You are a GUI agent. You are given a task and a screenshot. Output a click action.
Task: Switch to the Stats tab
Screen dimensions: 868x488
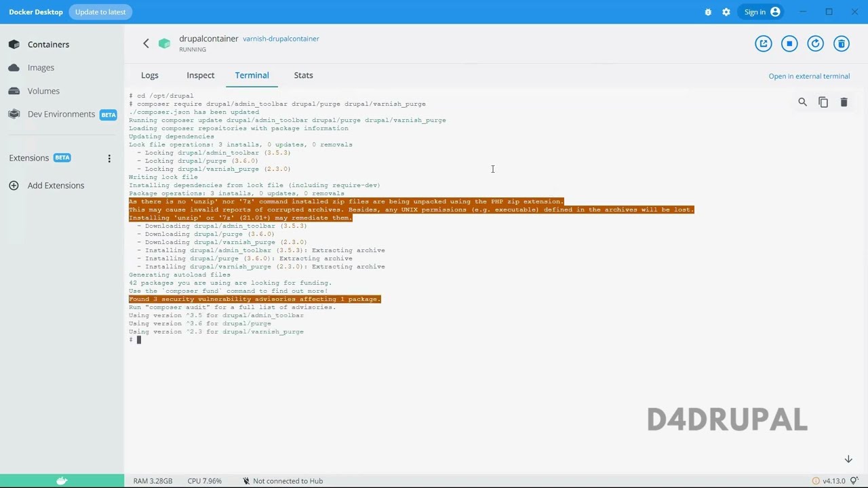pos(304,75)
